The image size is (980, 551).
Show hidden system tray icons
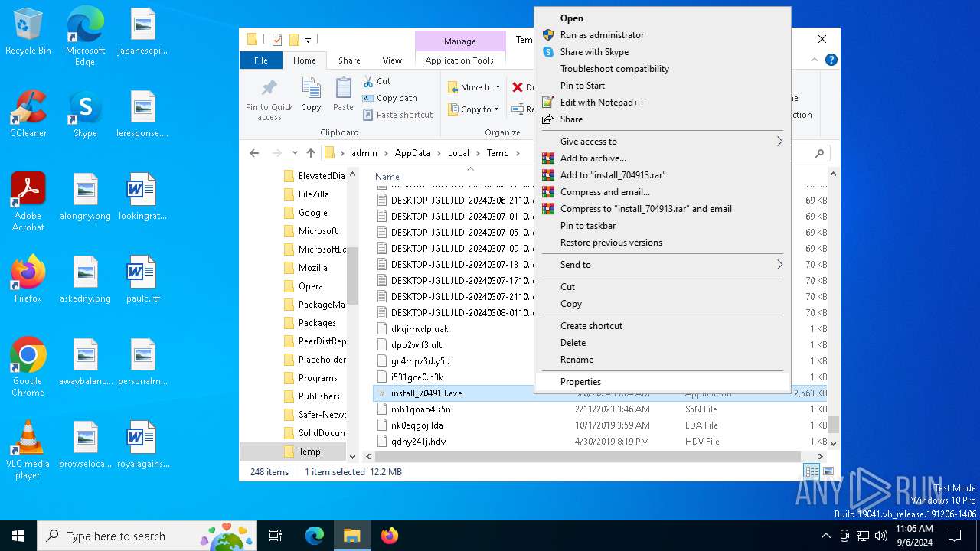825,536
